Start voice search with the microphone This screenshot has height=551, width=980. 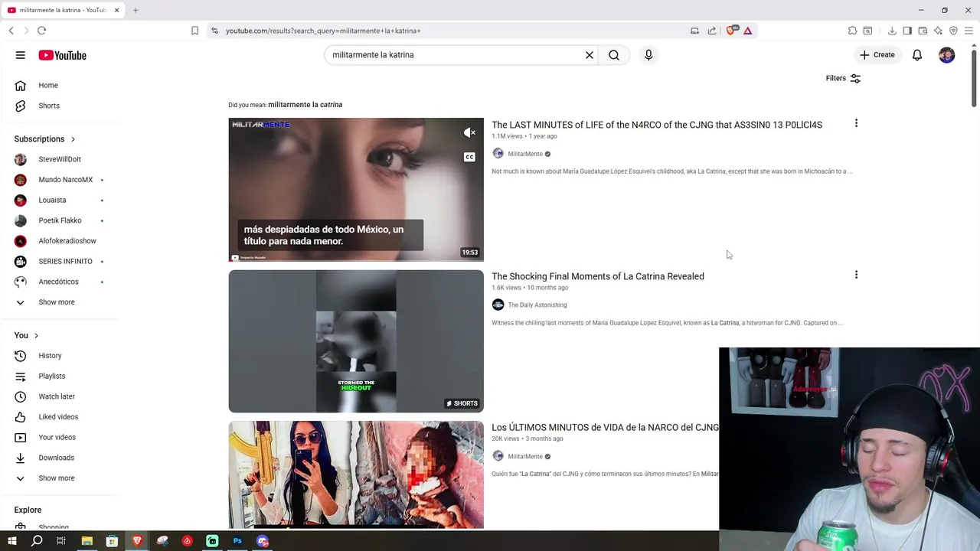pyautogui.click(x=648, y=55)
